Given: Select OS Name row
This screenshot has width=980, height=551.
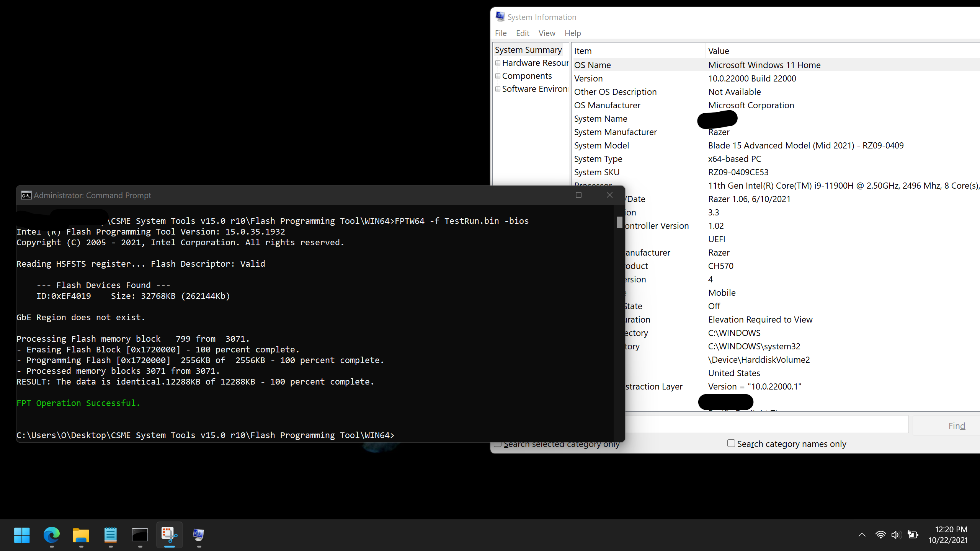Looking at the screenshot, I should click(776, 65).
